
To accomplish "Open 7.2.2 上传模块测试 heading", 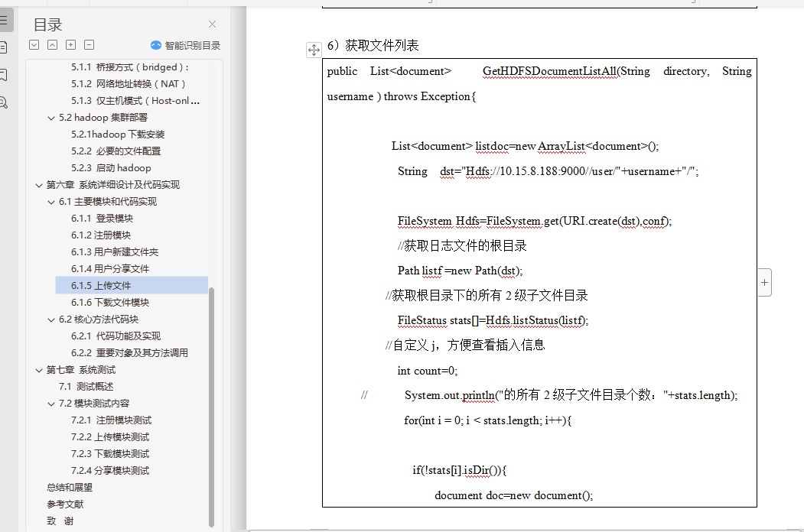I will point(110,437).
